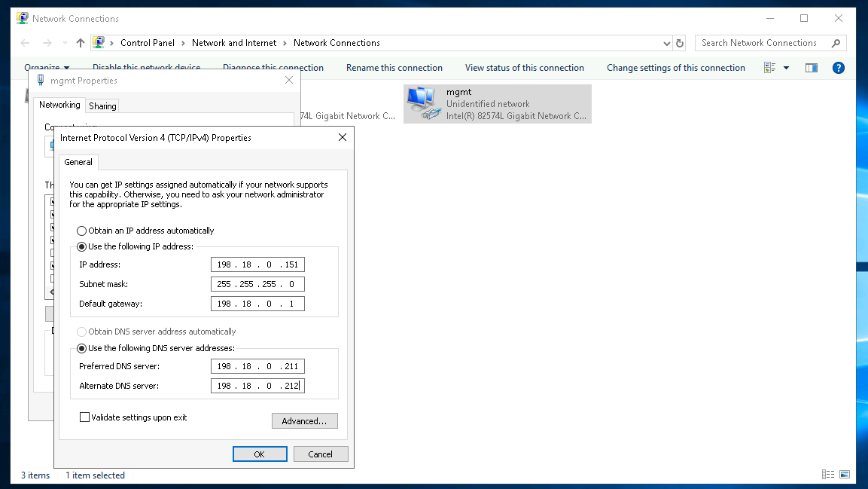Click the Preferred DNS server field
Screen dimensions: 868x489
point(257,366)
